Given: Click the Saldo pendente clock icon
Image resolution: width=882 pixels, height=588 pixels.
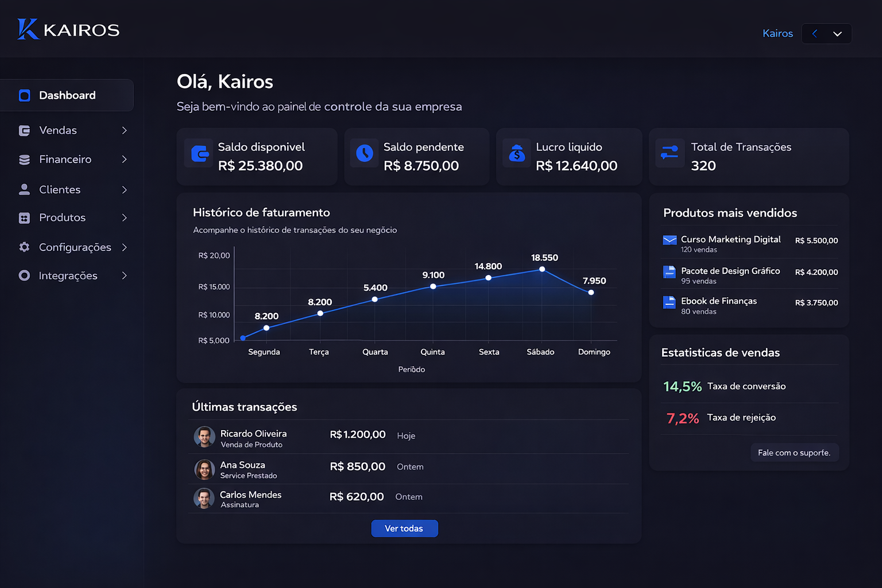Looking at the screenshot, I should (x=365, y=153).
